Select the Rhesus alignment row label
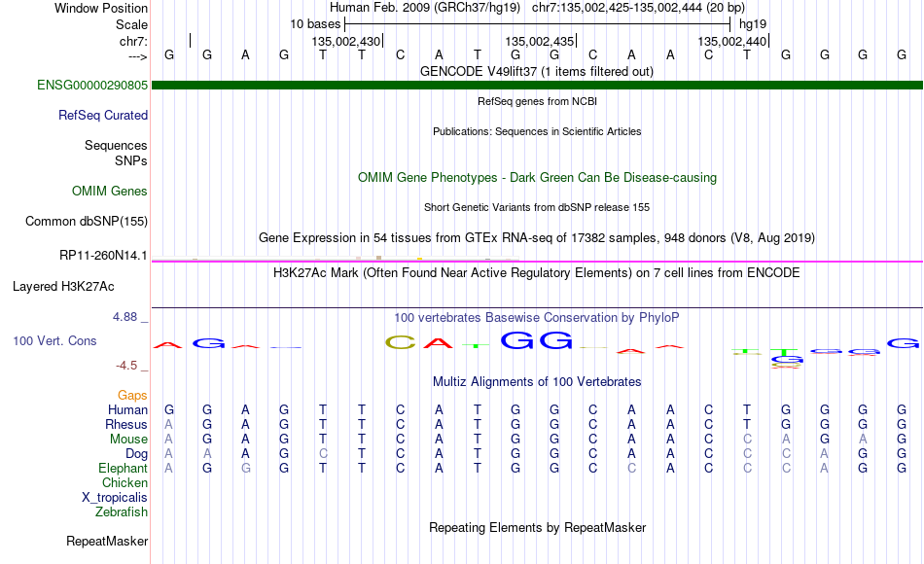 pyautogui.click(x=126, y=424)
